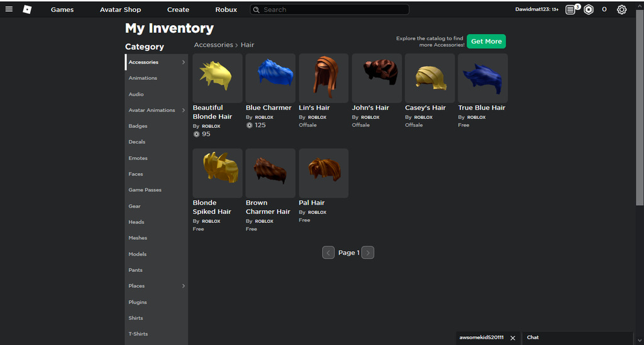Click the Get More button
This screenshot has height=345, width=644.
click(x=486, y=41)
